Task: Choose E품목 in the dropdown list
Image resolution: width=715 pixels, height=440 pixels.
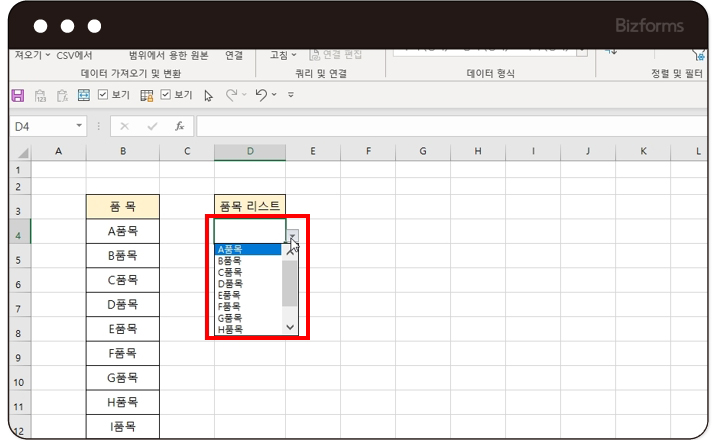Action: (248, 295)
